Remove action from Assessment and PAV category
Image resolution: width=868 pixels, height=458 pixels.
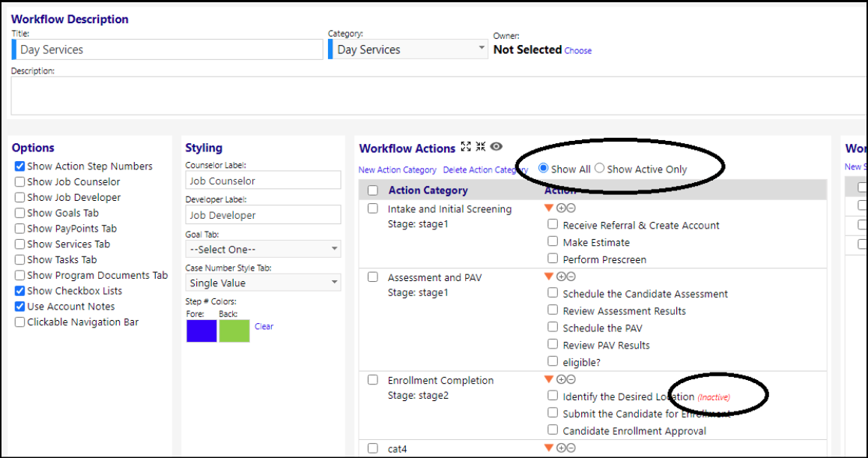point(571,277)
